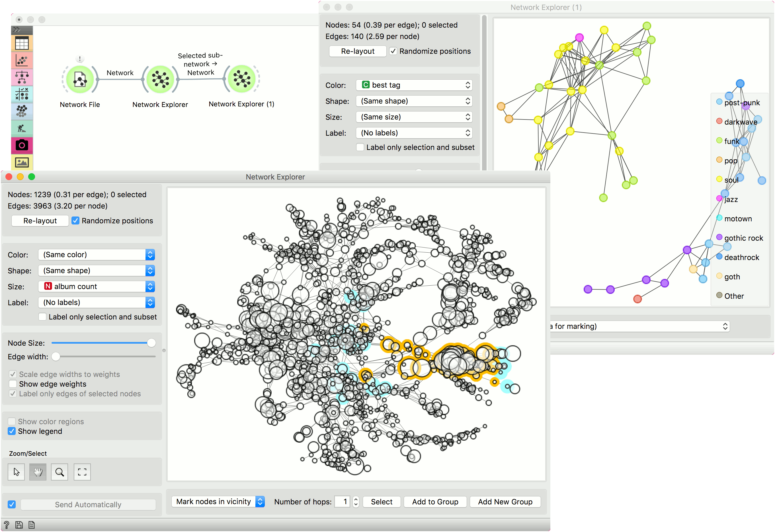The height and width of the screenshot is (532, 775).
Task: Select the hand pan tool
Action: pos(38,472)
